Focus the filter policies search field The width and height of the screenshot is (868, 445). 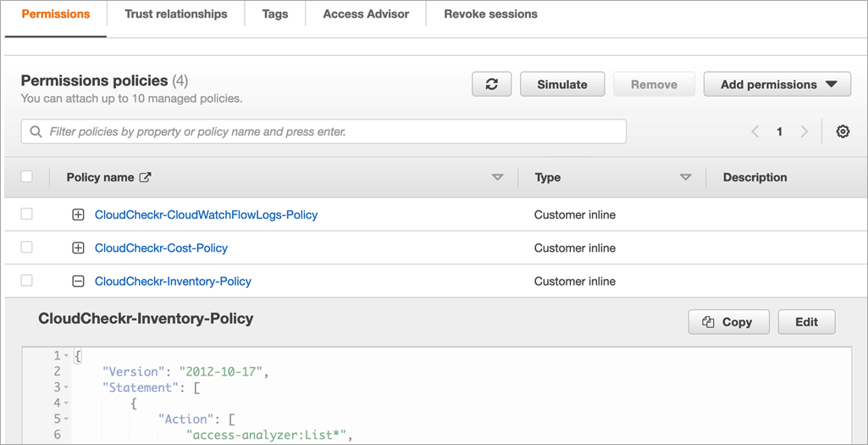tap(330, 131)
